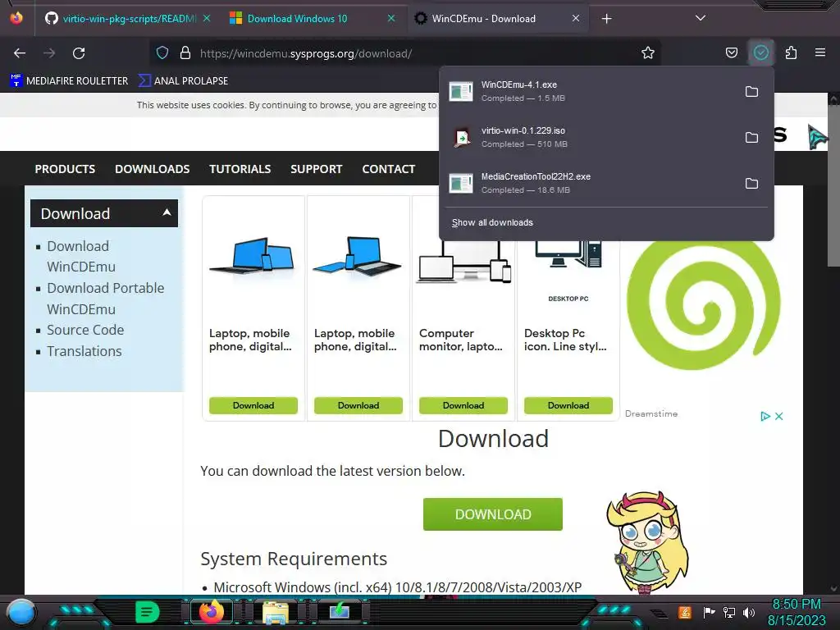Screen dimensions: 840x630
Task: Follow the Download WinCDEmu sidebar link
Action: point(81,256)
